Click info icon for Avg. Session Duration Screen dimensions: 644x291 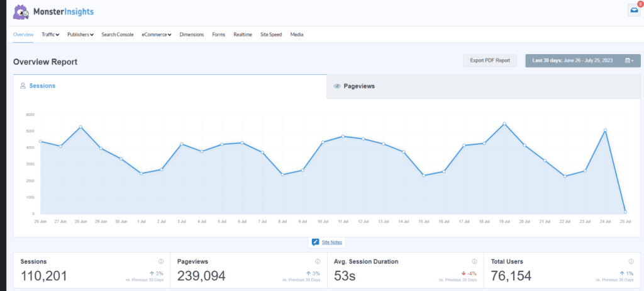(x=474, y=261)
